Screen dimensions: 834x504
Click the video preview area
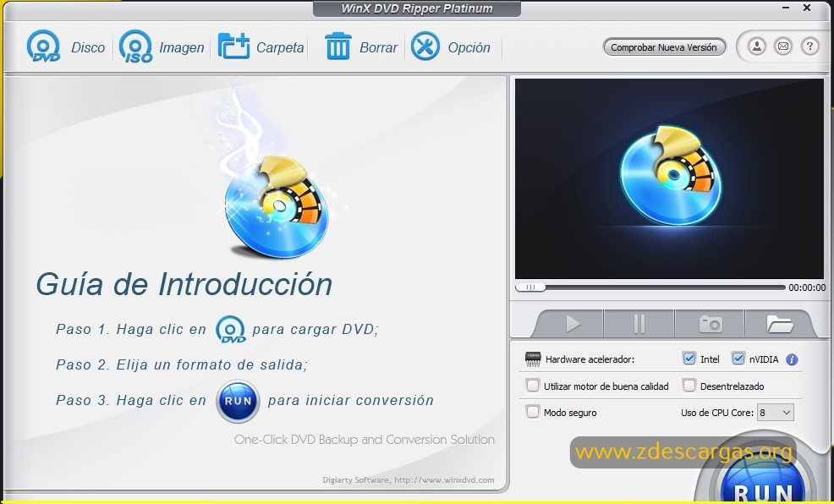click(669, 178)
